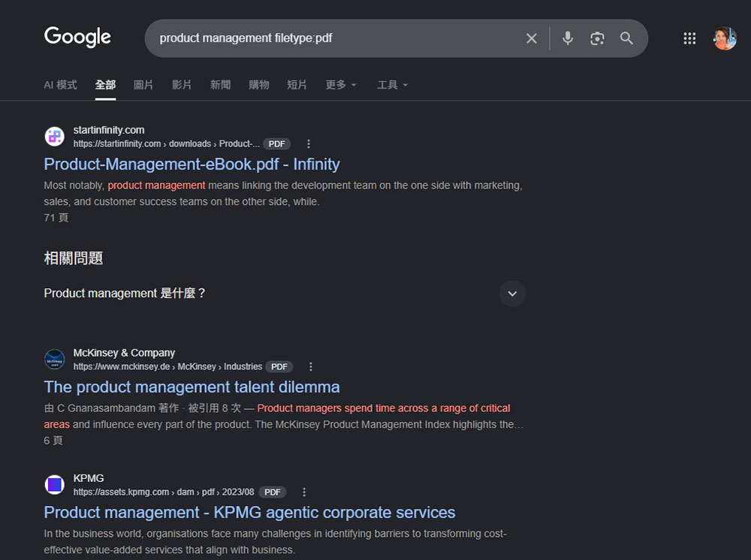The width and height of the screenshot is (751, 560).
Task: Click the Google logo
Action: click(x=77, y=37)
